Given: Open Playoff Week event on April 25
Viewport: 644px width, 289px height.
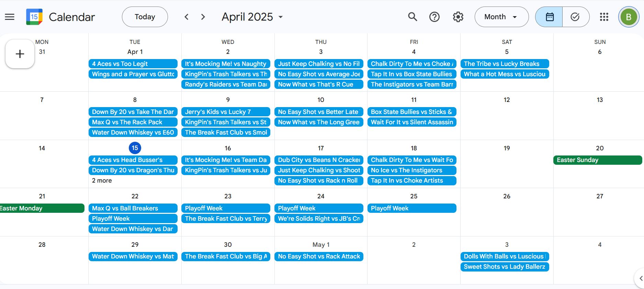Looking at the screenshot, I should (412, 208).
